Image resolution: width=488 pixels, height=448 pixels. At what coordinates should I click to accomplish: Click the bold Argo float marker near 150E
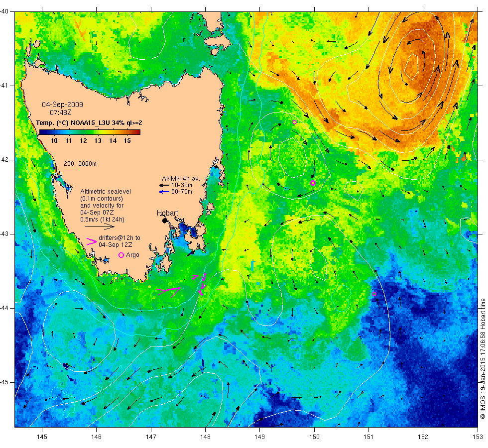[x=313, y=183]
